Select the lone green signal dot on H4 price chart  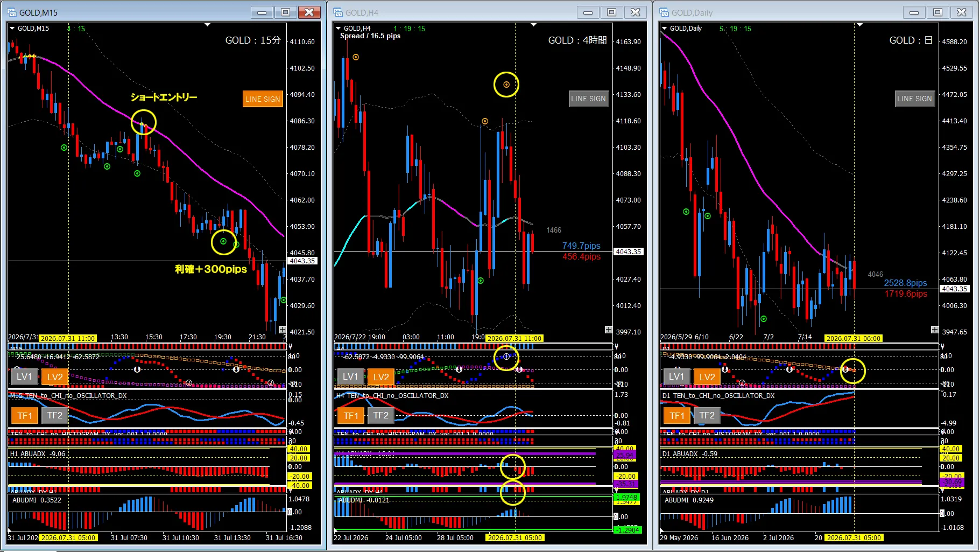point(481,281)
